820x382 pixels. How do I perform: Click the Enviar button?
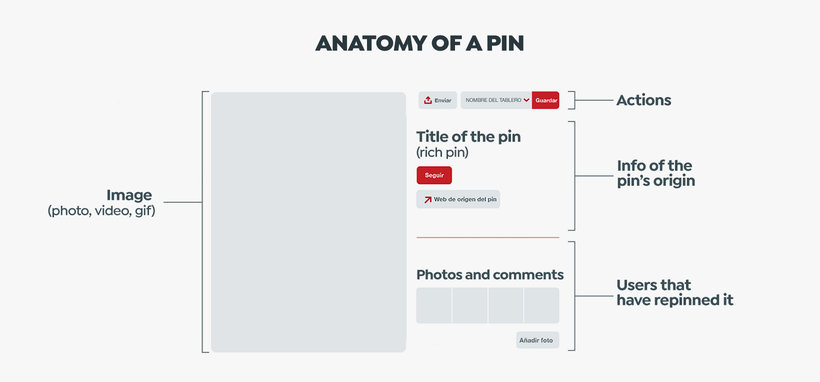438,100
